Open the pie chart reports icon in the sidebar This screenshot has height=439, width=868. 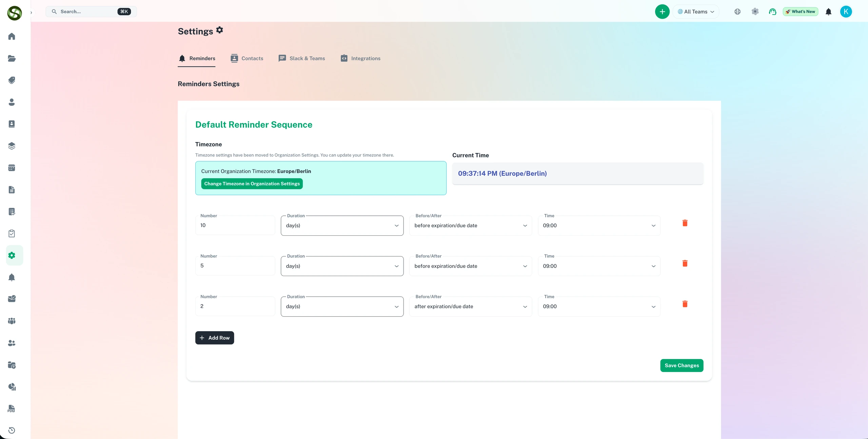point(12,387)
